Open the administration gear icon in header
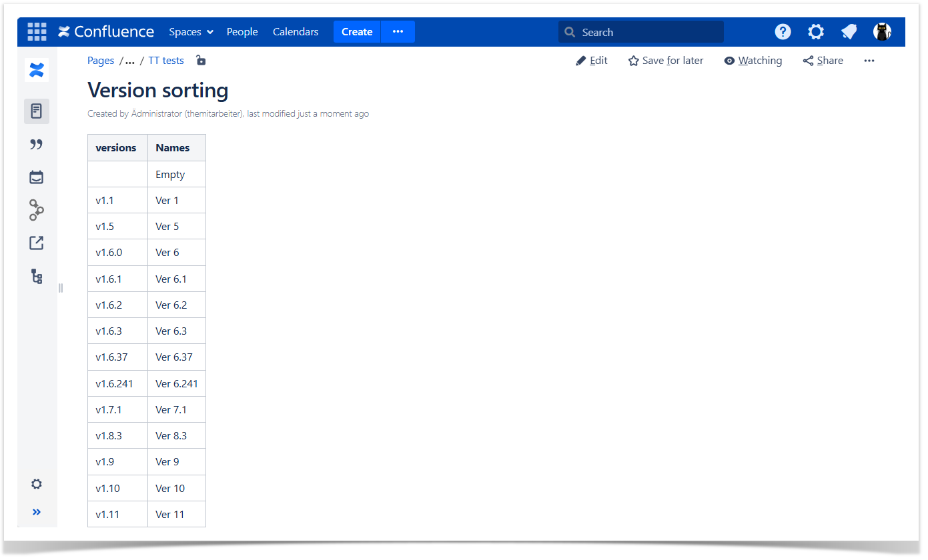Viewport: 928px width, 560px height. click(815, 32)
